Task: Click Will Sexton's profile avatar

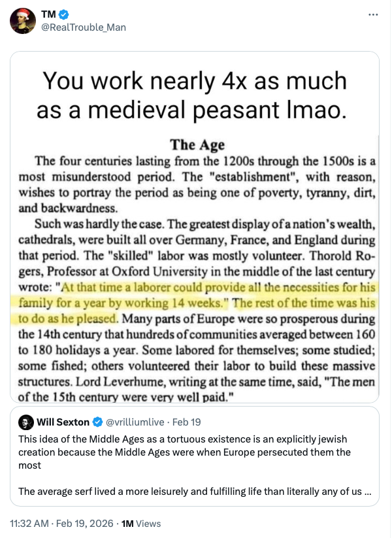Action: [26, 422]
